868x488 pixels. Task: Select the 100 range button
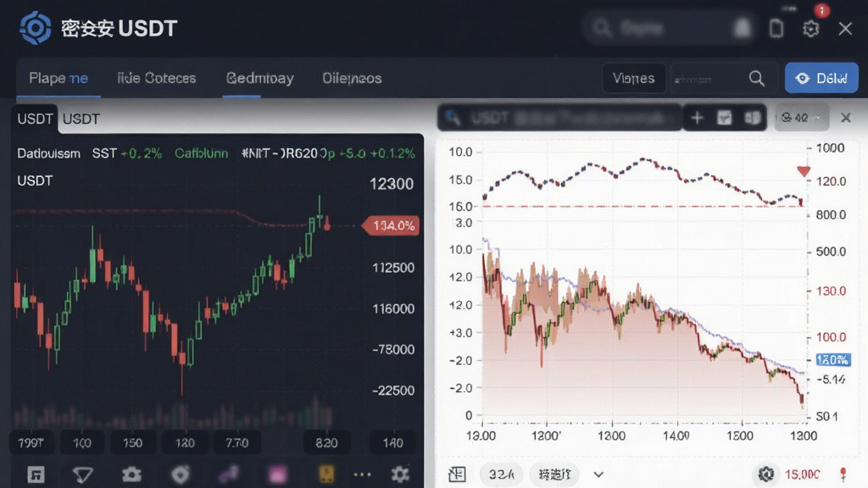(82, 442)
